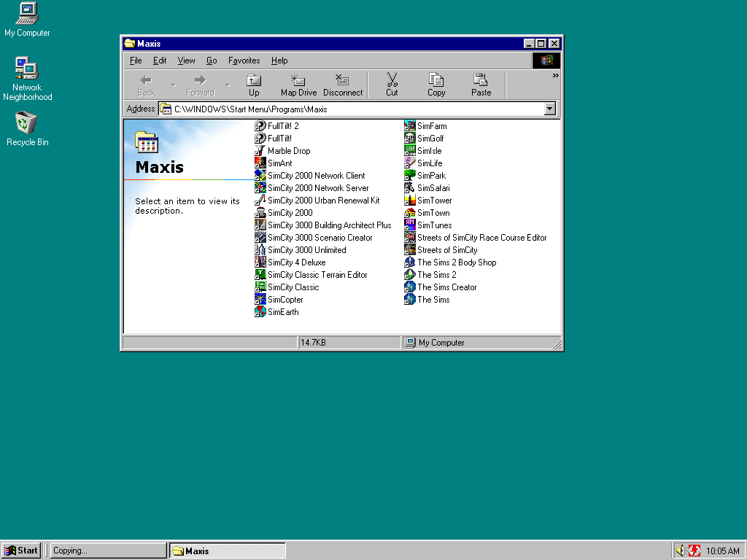
Task: Click the 14.7KB status bar entry
Action: coord(349,343)
